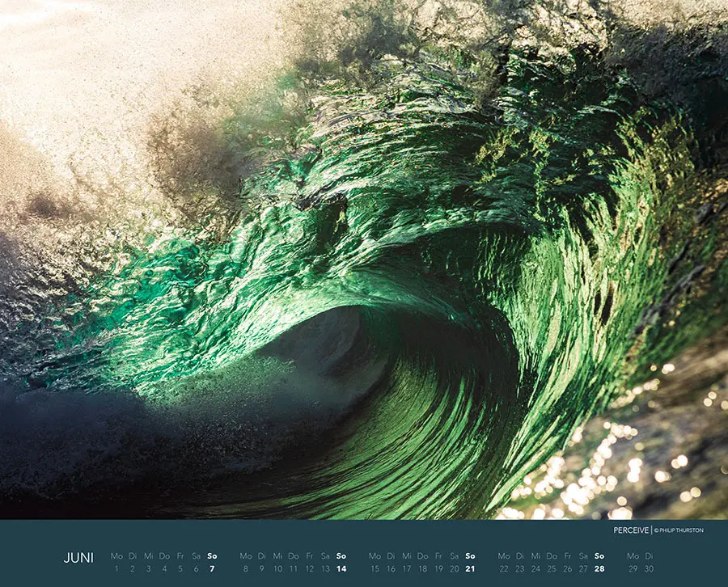Click the "So" label above date 14
Screen dimensions: 728x587
341,555
